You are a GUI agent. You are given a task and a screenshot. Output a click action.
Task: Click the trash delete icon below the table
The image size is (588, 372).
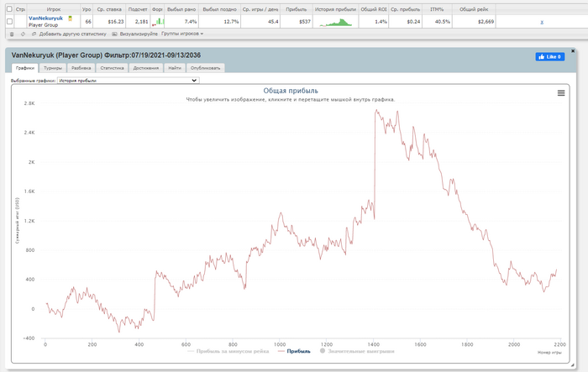pyautogui.click(x=12, y=34)
